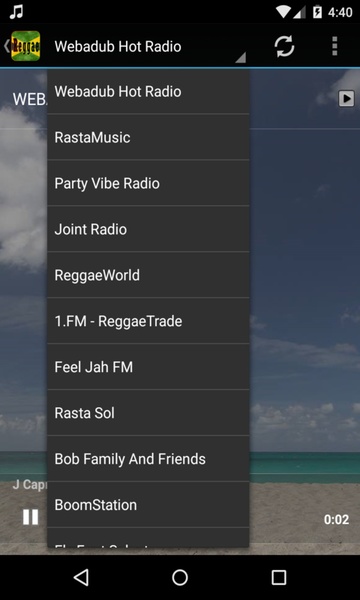This screenshot has height=600, width=360.
Task: Tap the Reggae app icon
Action: (25, 46)
